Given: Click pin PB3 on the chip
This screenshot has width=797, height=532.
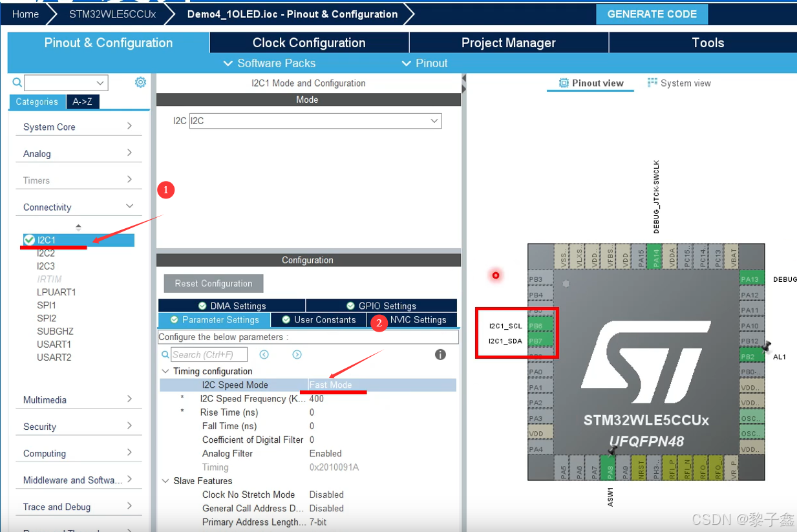Looking at the screenshot, I should [540, 279].
